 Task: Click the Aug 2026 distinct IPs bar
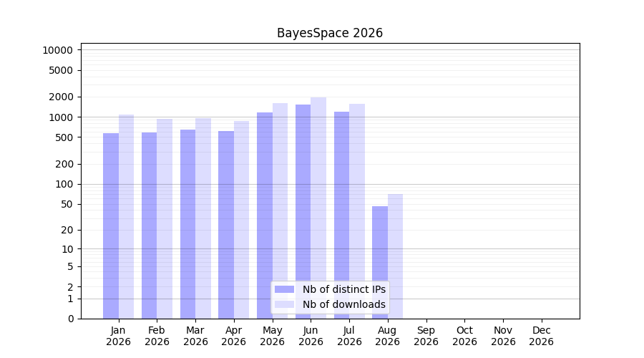click(380, 263)
